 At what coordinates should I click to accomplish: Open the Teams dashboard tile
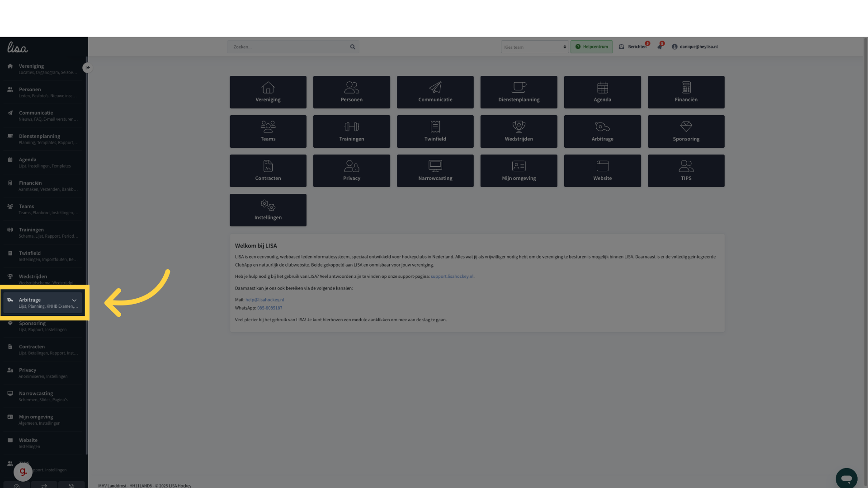point(268,131)
